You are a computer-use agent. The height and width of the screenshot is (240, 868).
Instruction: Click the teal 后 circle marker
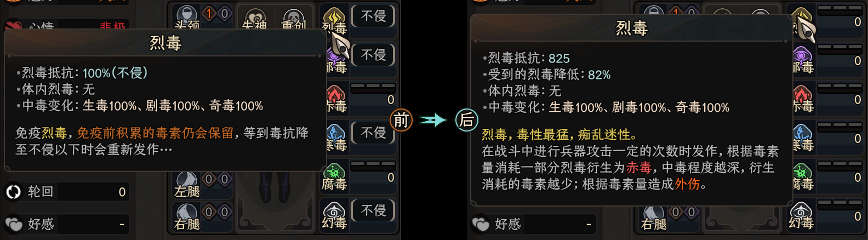click(467, 120)
